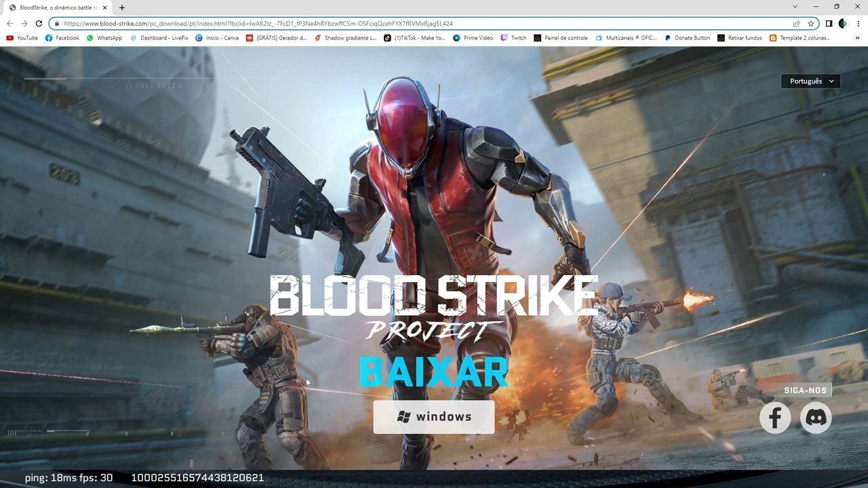This screenshot has height=488, width=868.
Task: Open the browser side panel
Action: click(829, 24)
